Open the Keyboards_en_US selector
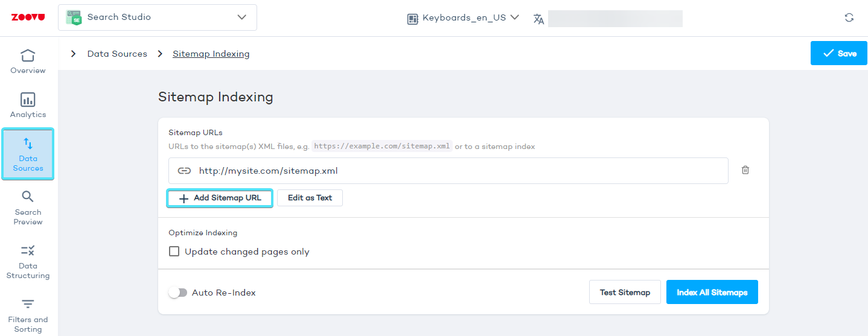The image size is (868, 336). point(463,18)
